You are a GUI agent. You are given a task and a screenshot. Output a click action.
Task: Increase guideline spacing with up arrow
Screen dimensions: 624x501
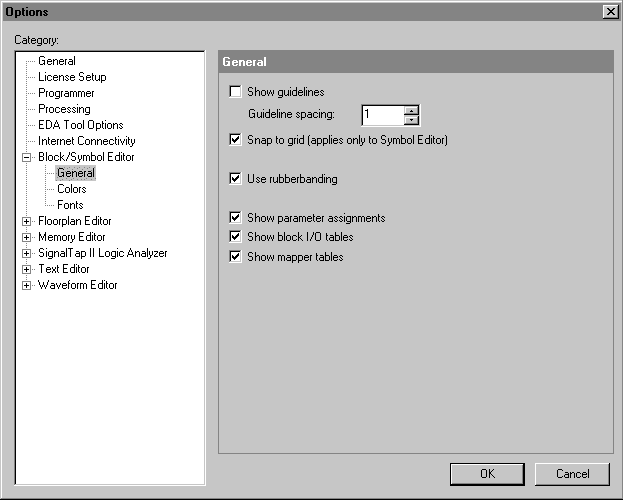click(411, 110)
